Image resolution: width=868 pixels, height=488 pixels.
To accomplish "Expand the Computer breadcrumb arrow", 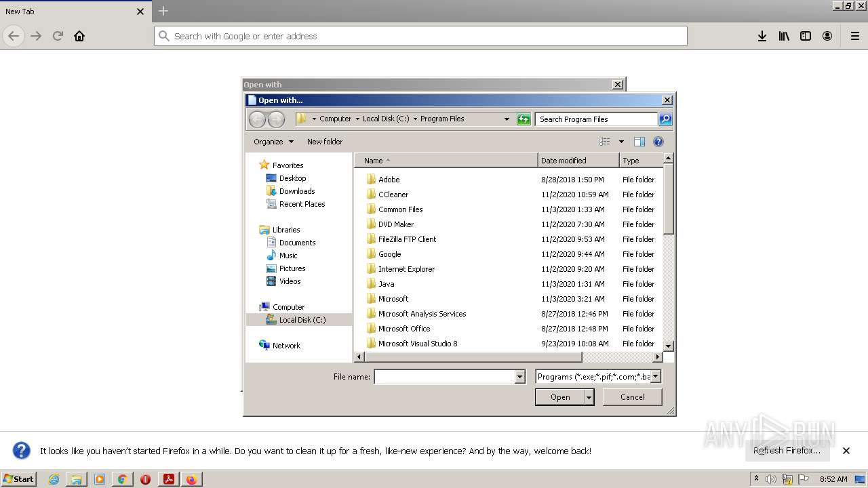I will (357, 119).
